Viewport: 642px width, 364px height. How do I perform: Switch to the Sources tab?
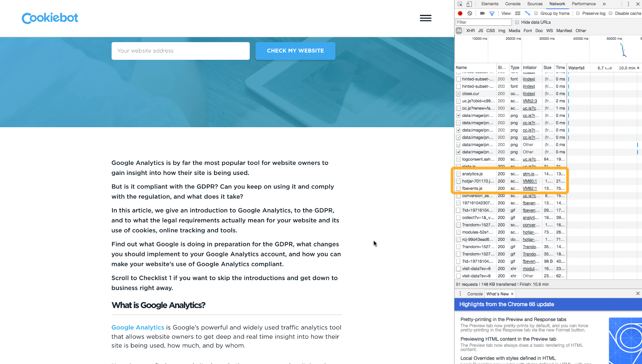pos(535,4)
